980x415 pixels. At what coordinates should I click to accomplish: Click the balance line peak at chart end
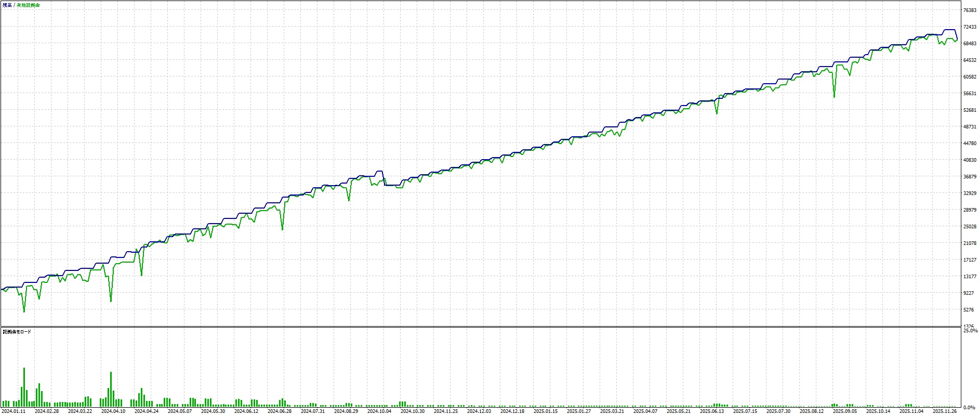tap(950, 30)
